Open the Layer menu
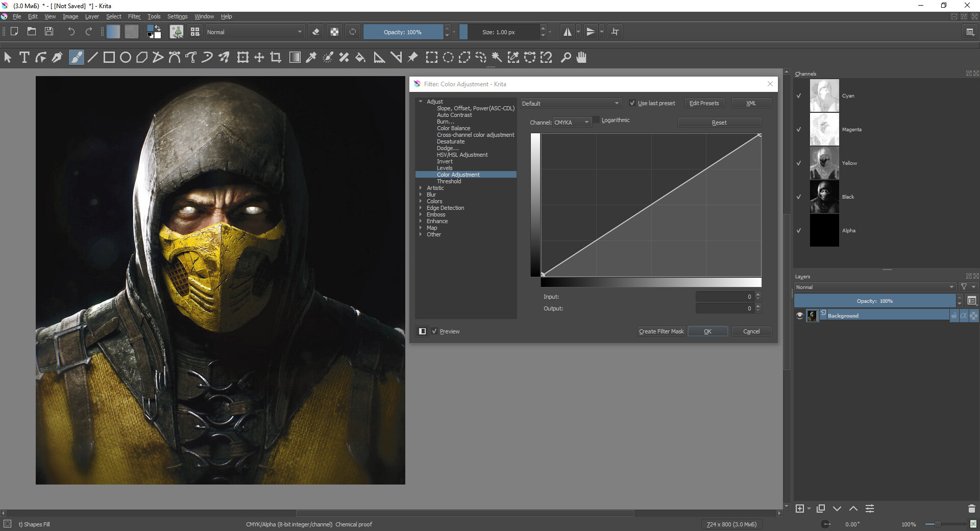980x531 pixels. 92,16
